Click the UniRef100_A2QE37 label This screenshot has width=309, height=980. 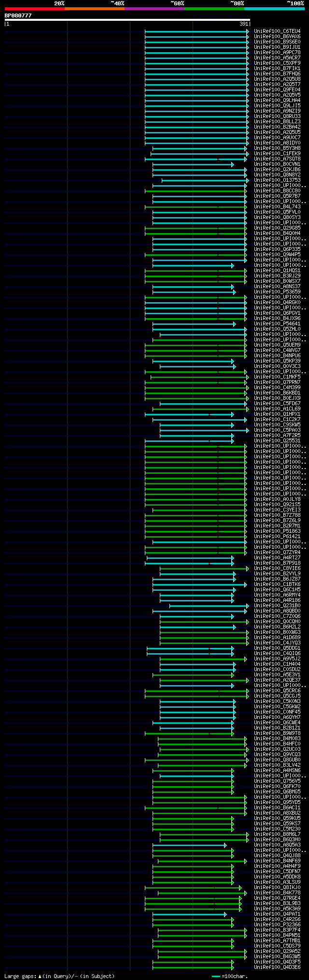pos(277,680)
